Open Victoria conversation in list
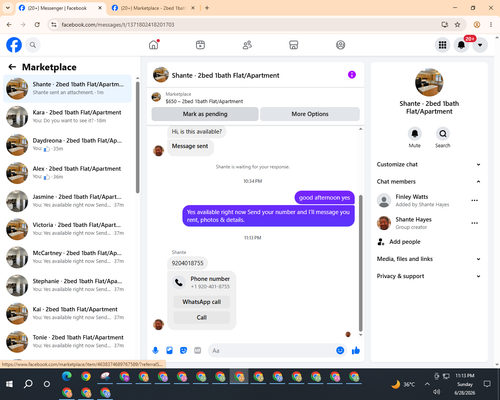Screen dimensions: 500x400 point(67,229)
